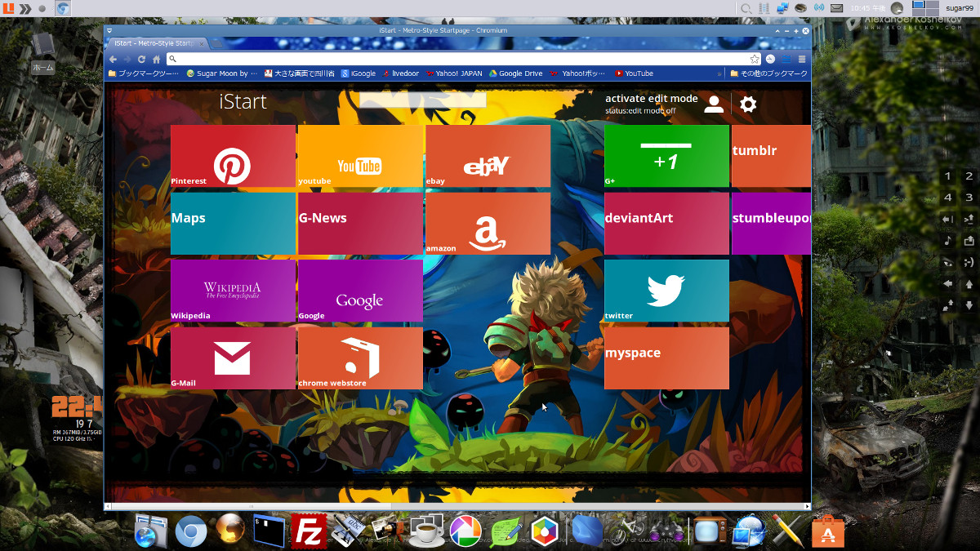Open the Maps tile

[233, 224]
